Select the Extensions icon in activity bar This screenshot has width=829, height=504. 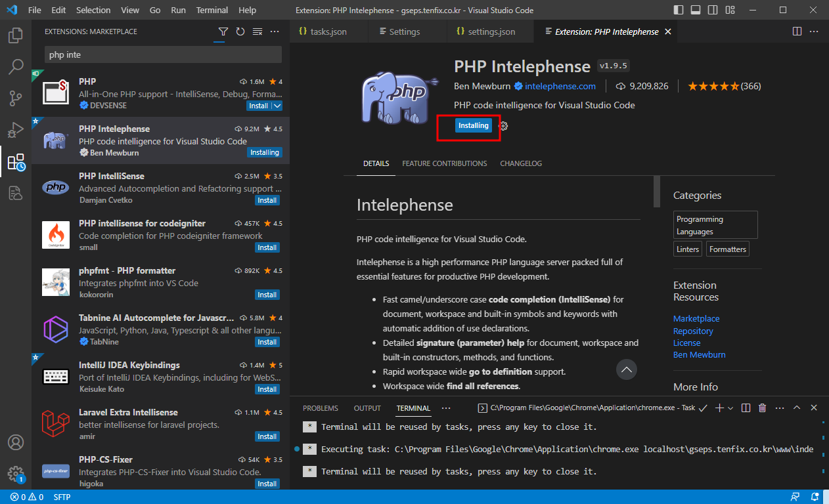click(16, 162)
